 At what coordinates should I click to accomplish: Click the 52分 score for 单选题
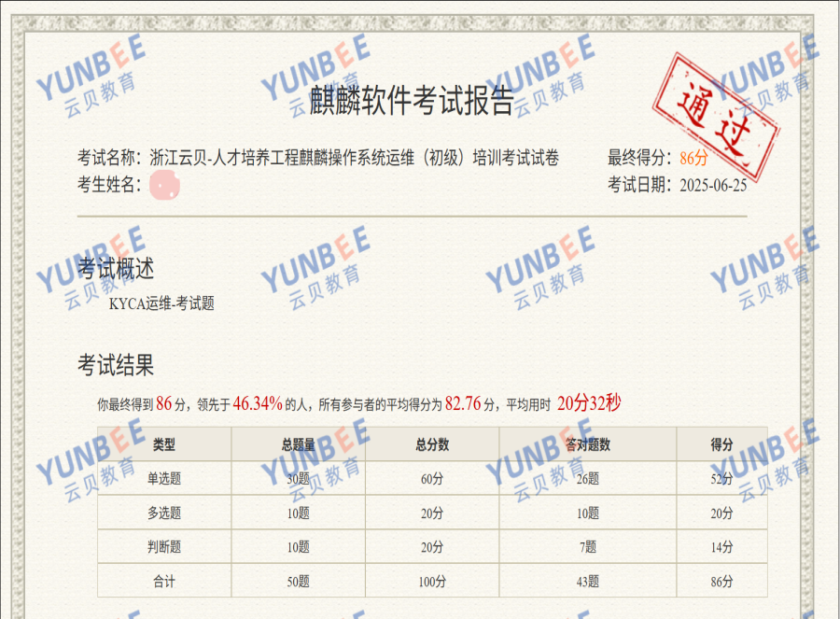721,479
